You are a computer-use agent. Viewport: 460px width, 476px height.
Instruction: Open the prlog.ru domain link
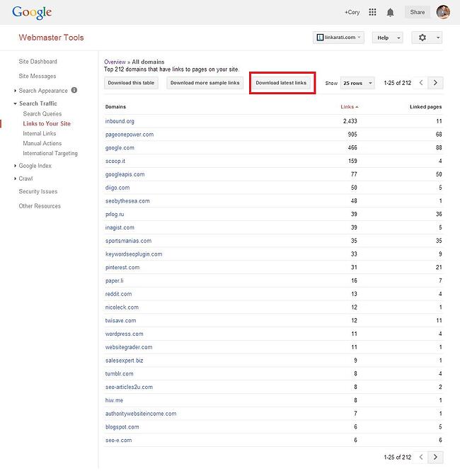tap(115, 215)
